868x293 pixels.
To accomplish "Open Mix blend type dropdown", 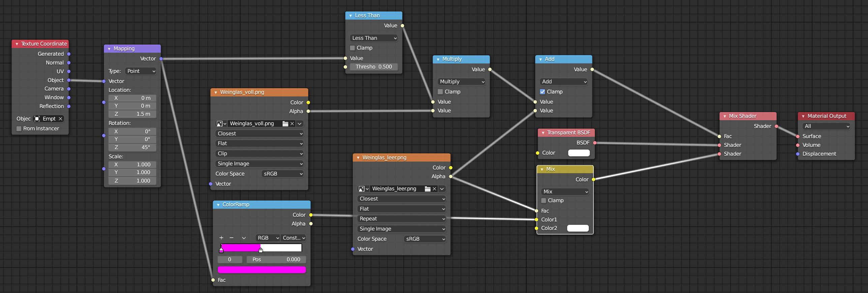I will point(565,192).
